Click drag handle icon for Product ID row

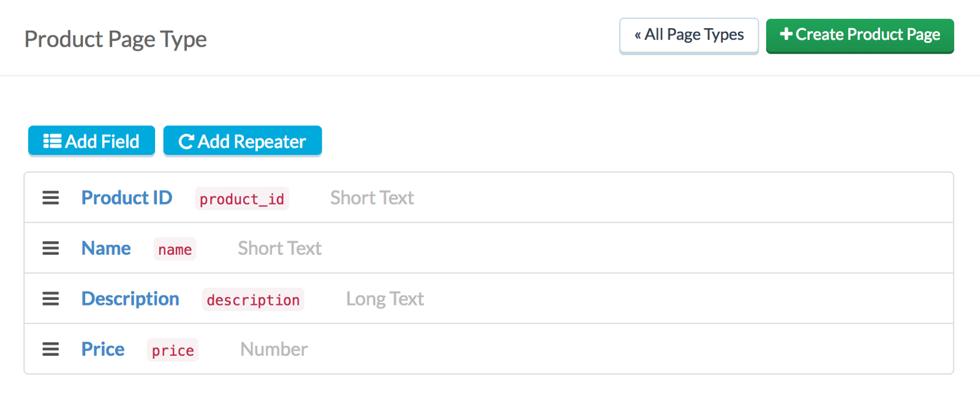51,198
